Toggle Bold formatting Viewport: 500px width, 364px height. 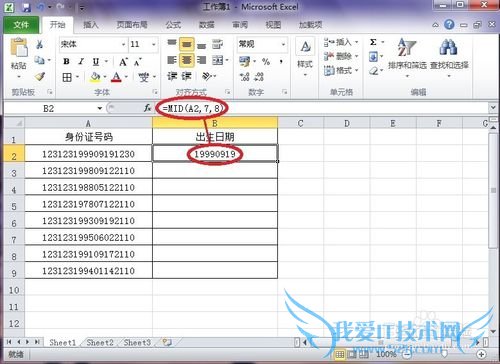tap(66, 61)
